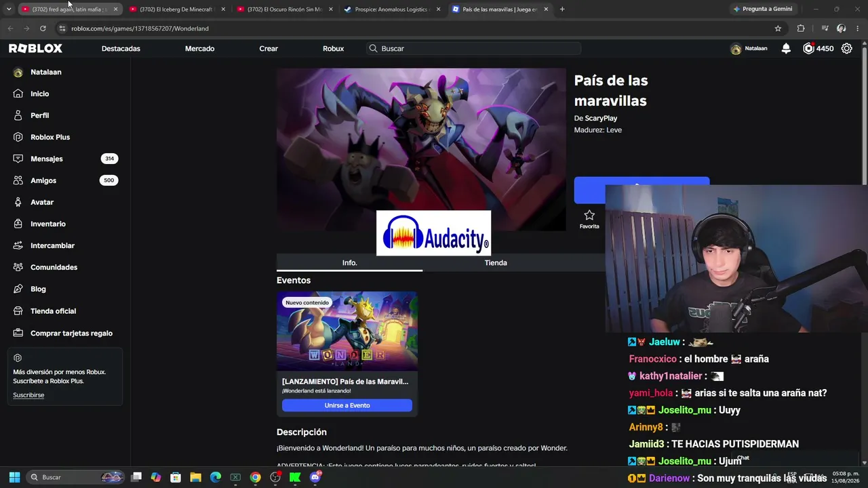Click the Natalaan username in the sidebar
This screenshot has height=488, width=868.
point(46,72)
